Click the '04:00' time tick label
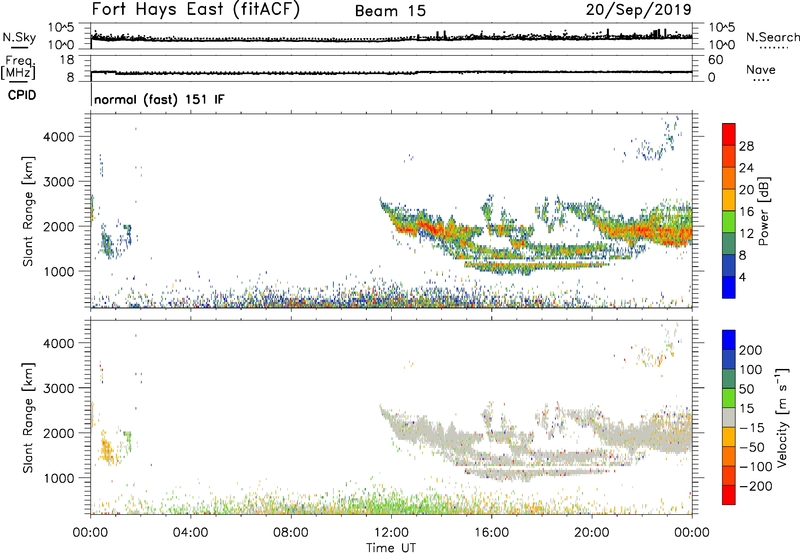Screen dimensions: 800x554 190,533
